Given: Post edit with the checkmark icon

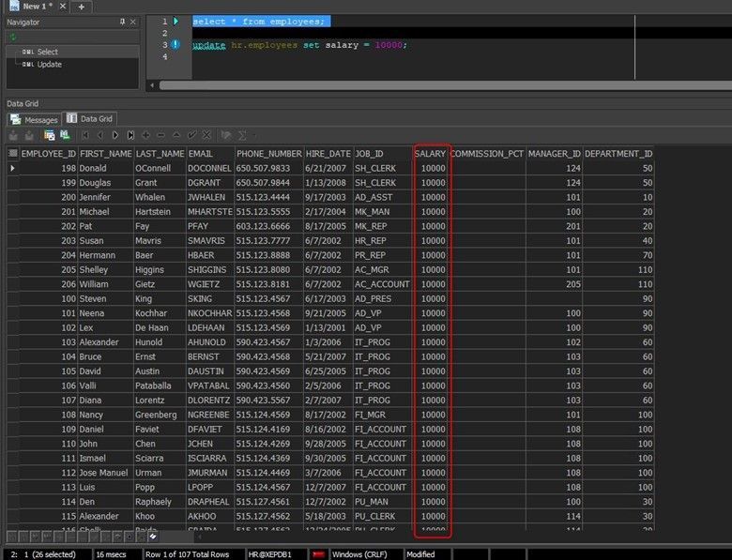Looking at the screenshot, I should (x=191, y=135).
